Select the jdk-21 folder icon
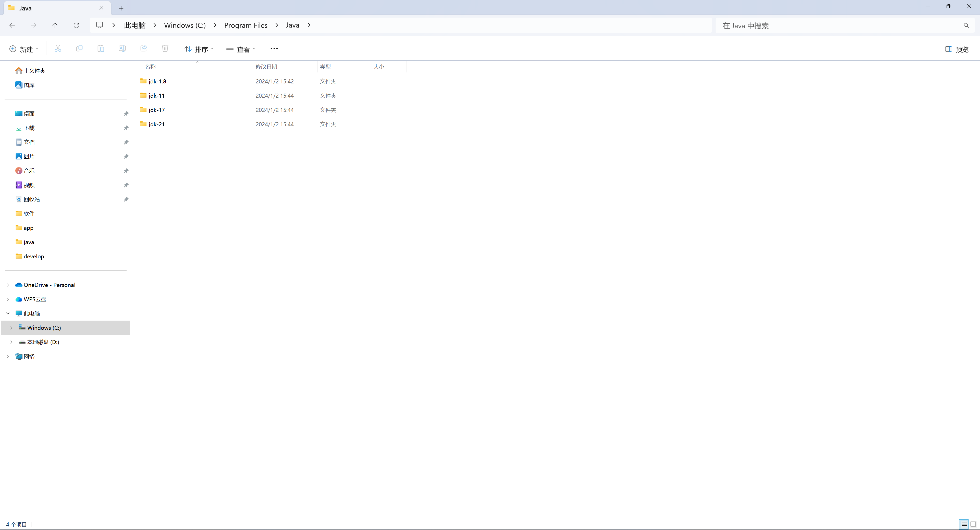 pos(143,124)
